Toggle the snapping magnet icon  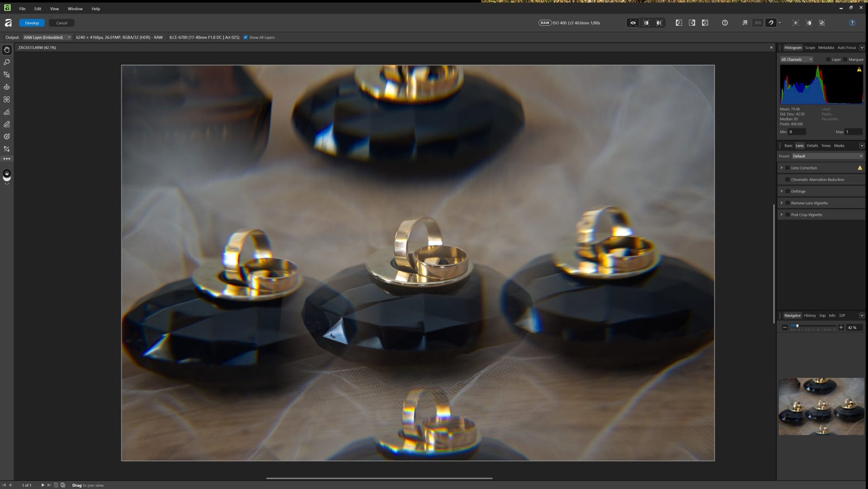(x=771, y=23)
